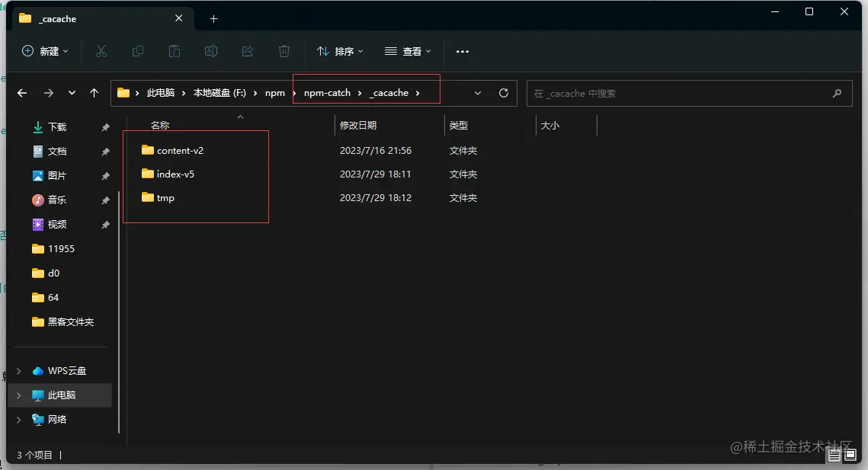
Task: Click the Cut scissors icon
Action: point(101,51)
